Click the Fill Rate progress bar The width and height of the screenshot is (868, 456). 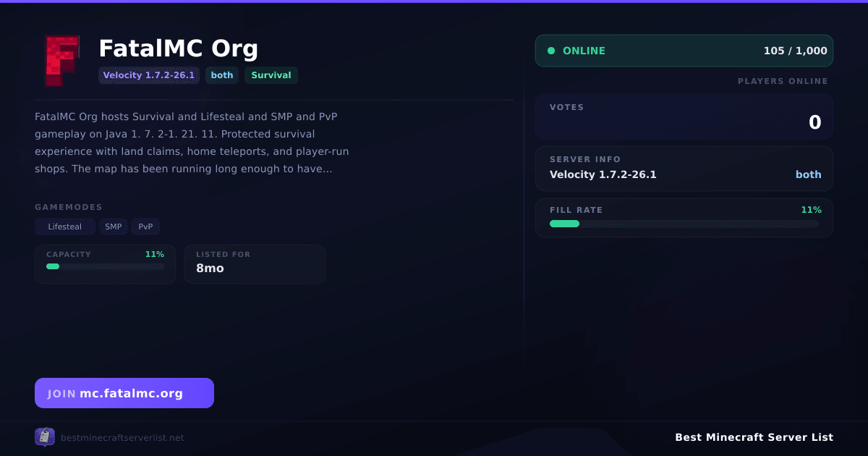coord(684,224)
